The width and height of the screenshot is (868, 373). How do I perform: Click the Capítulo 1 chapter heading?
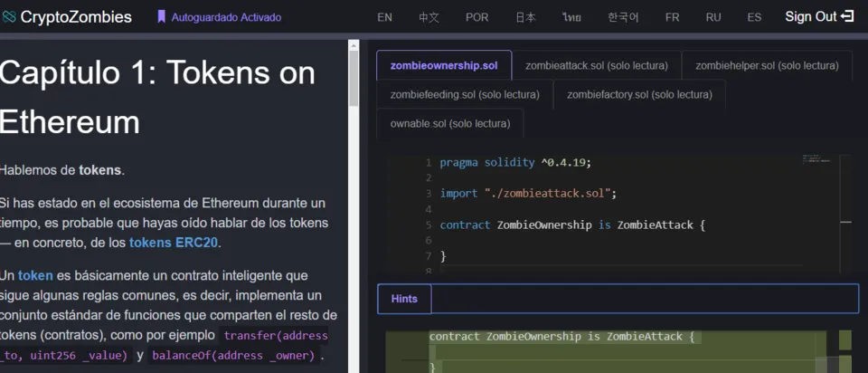tap(157, 97)
